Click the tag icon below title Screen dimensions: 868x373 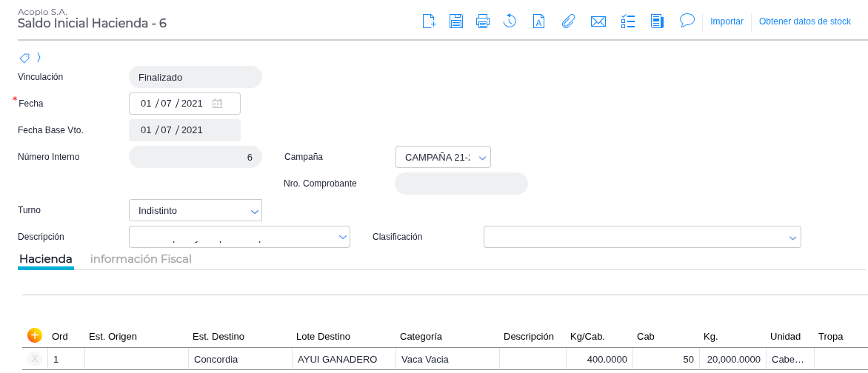[x=24, y=58]
